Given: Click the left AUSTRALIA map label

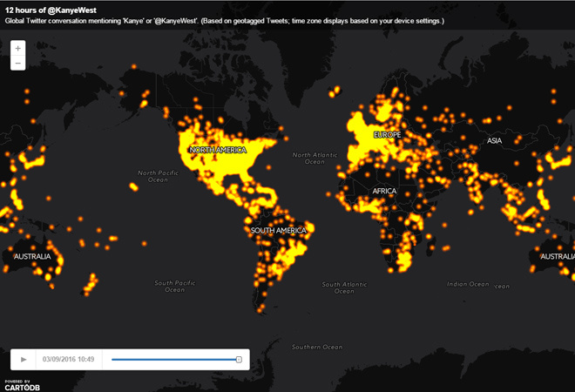Looking at the screenshot, I should [32, 256].
